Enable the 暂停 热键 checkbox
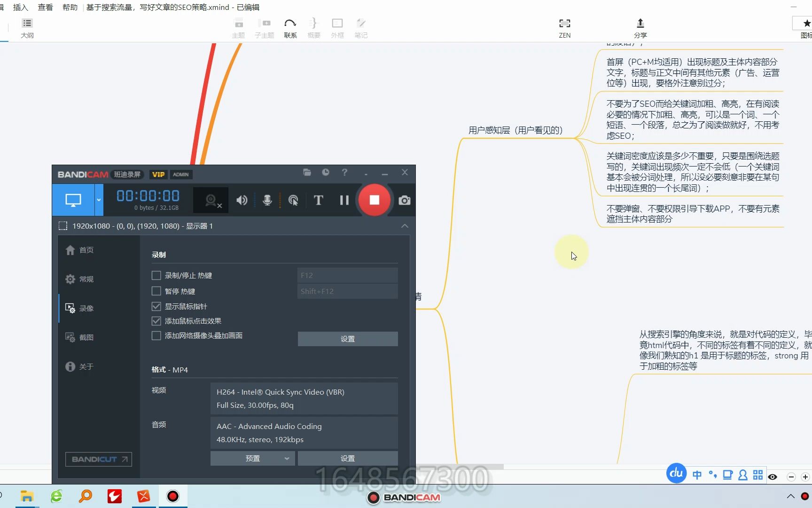This screenshot has width=812, height=508. 156,291
